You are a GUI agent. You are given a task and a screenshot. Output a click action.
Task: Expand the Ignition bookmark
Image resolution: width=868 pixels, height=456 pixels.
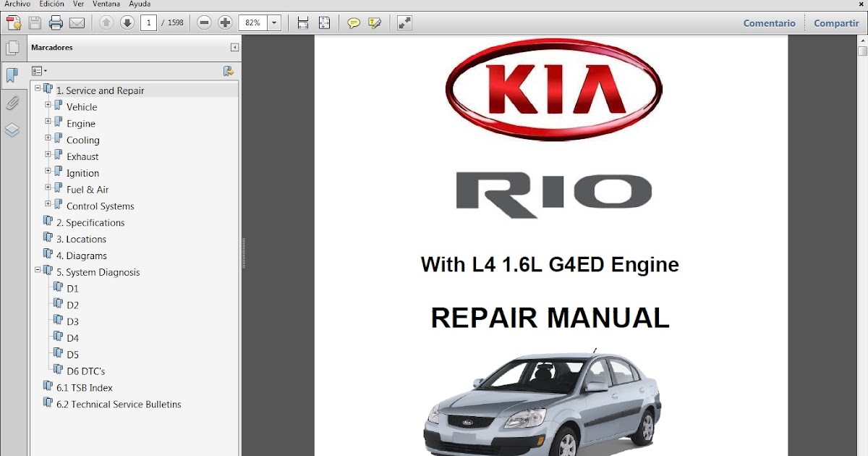pos(48,171)
